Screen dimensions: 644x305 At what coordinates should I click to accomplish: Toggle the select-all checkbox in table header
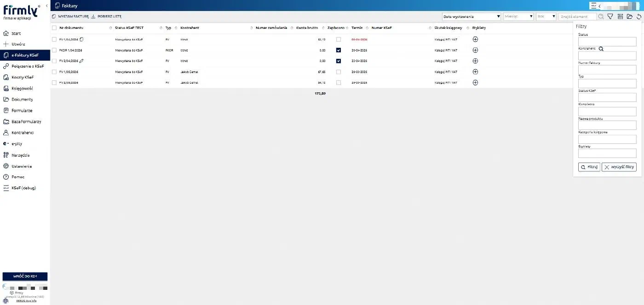pyautogui.click(x=54, y=28)
